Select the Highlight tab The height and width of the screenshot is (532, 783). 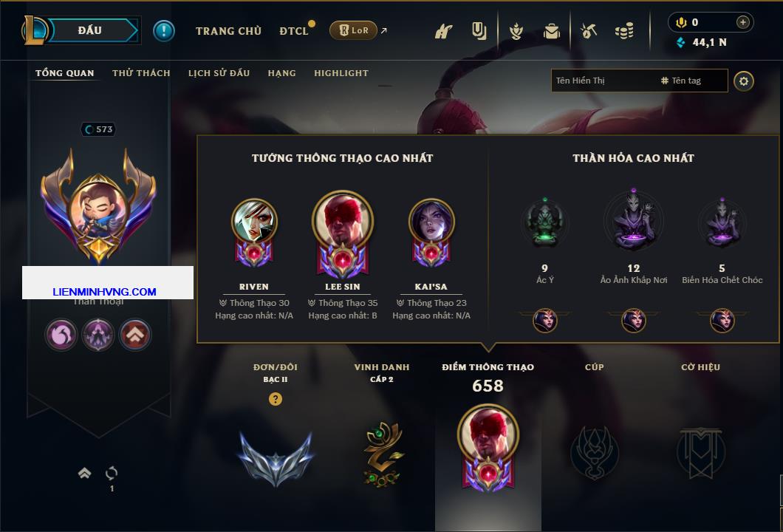[341, 73]
